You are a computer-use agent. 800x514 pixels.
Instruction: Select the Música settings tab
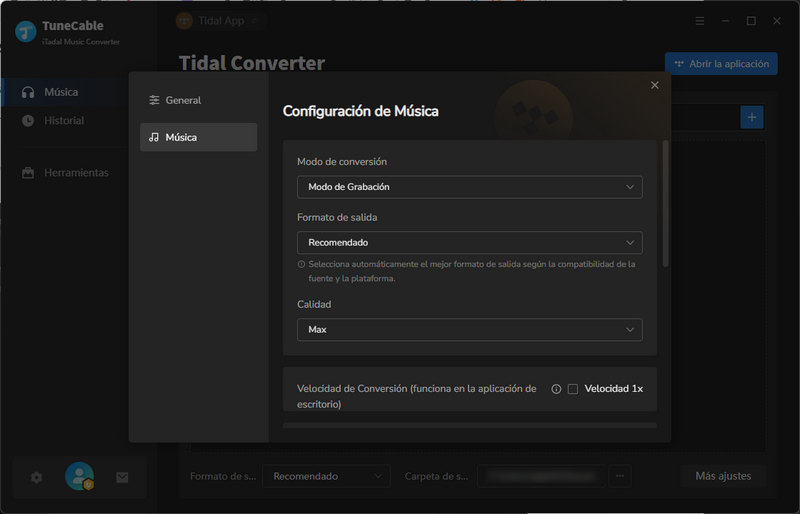pos(198,137)
